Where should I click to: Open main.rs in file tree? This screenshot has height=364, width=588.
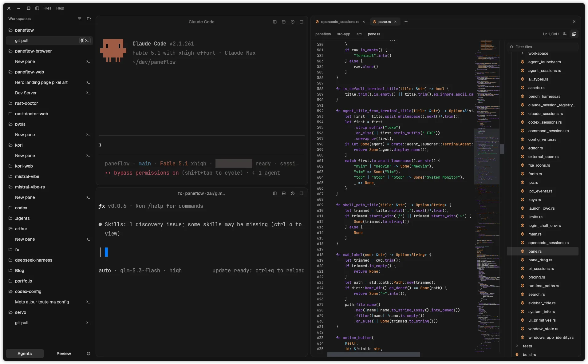(x=535, y=234)
